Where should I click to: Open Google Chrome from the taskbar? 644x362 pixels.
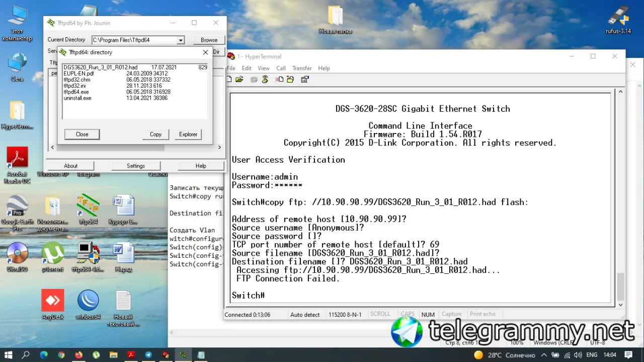click(x=61, y=355)
